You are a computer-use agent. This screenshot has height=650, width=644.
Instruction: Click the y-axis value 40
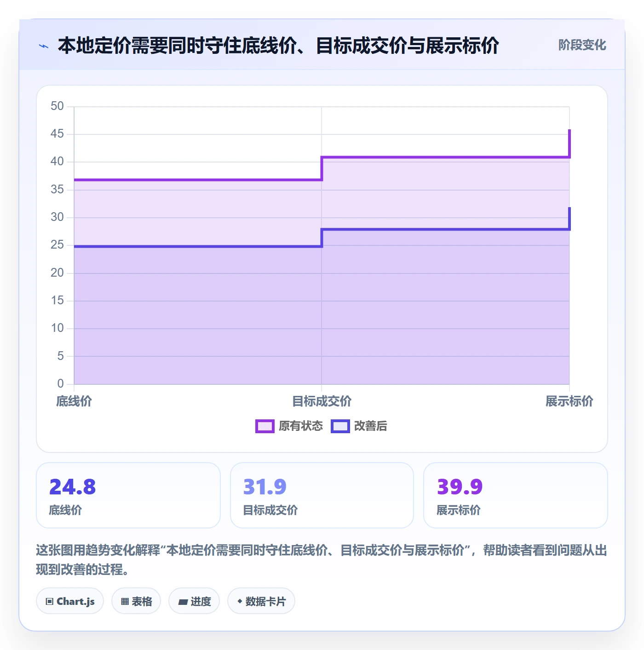click(57, 162)
